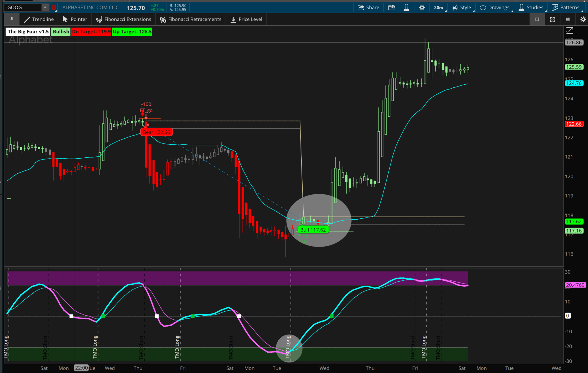Select the Price Level drawing tool
Screen dimensions: 588x373
246,19
